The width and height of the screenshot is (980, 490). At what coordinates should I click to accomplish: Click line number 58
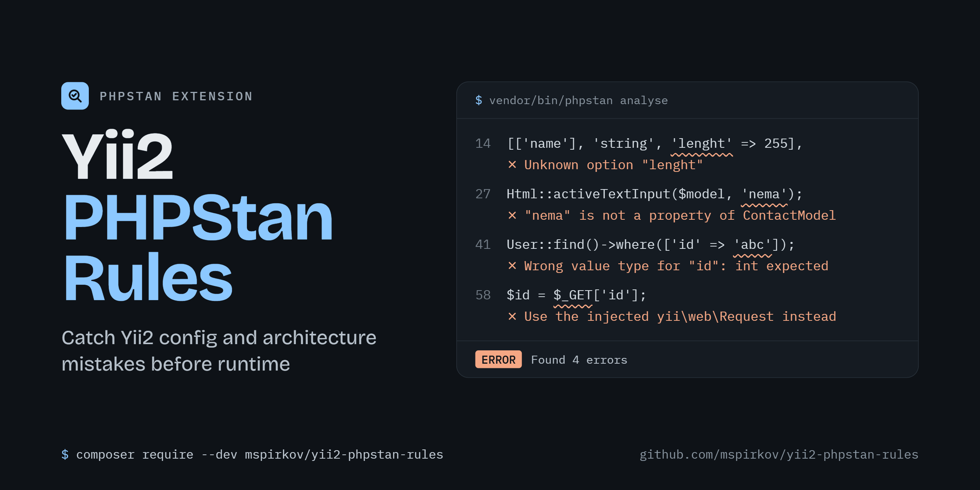tap(483, 295)
